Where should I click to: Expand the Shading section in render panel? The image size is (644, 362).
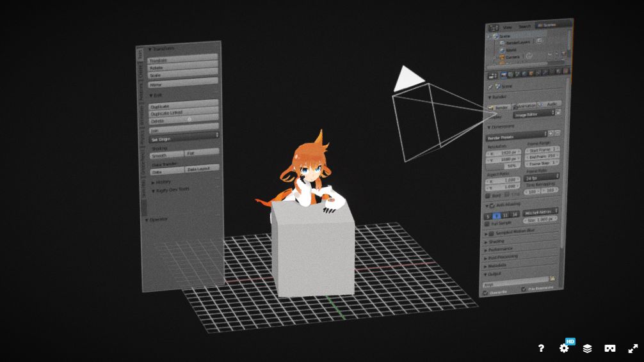pyautogui.click(x=494, y=242)
